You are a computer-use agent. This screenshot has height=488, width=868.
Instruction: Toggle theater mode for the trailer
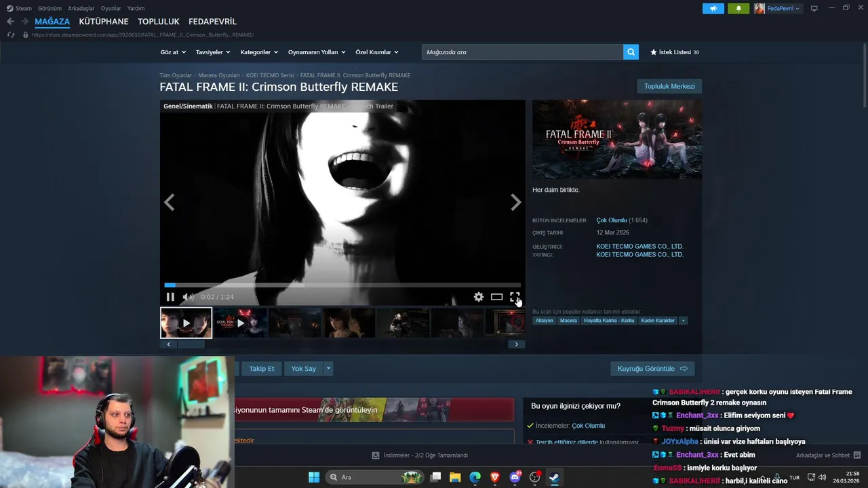pos(497,297)
